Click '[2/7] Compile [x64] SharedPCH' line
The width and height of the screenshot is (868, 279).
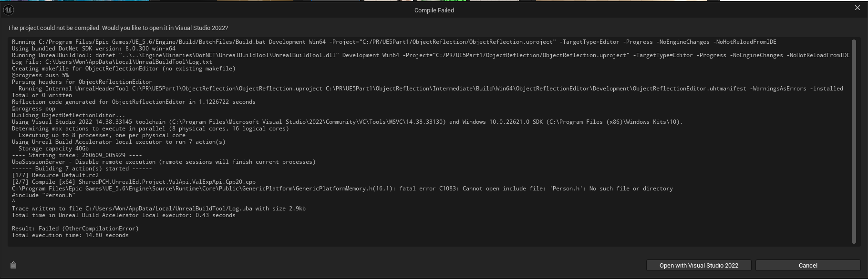pos(134,182)
